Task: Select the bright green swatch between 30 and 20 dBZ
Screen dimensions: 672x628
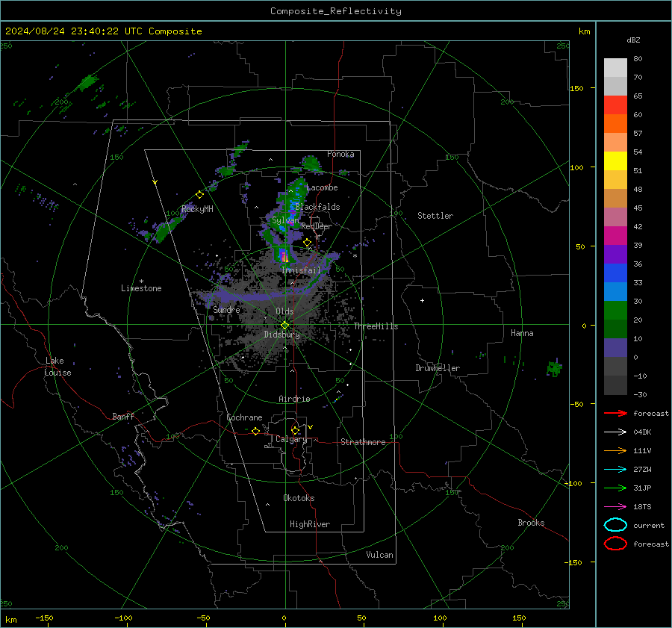Action: [x=615, y=311]
